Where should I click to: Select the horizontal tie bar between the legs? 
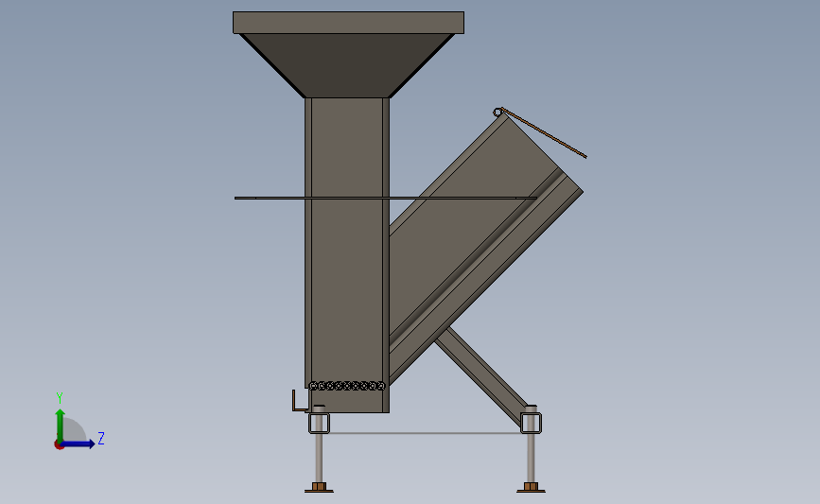pyautogui.click(x=425, y=433)
